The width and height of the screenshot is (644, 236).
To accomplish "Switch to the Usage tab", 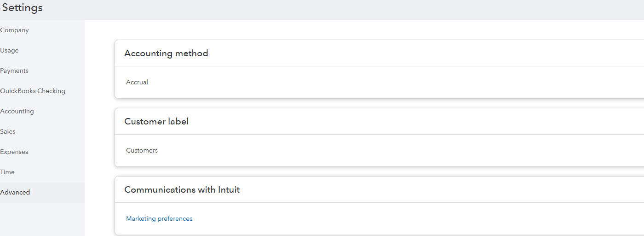I will click(10, 51).
